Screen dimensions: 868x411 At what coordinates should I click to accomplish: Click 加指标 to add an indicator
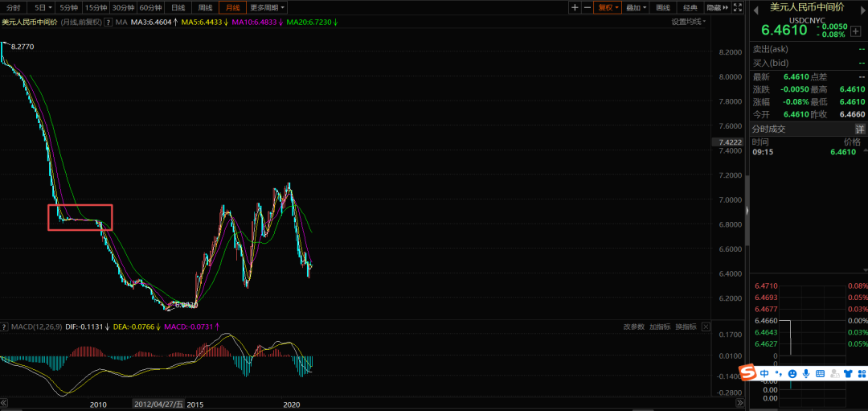(660, 327)
